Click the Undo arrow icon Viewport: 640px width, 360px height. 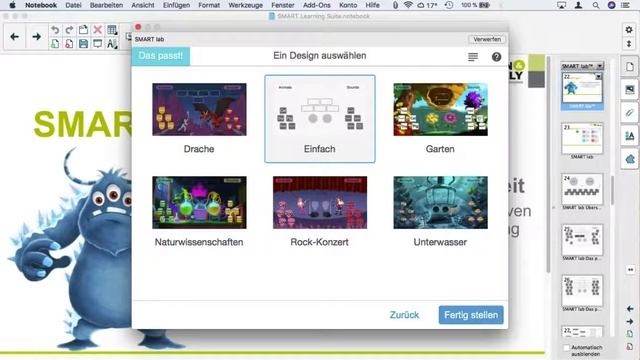coord(55,30)
